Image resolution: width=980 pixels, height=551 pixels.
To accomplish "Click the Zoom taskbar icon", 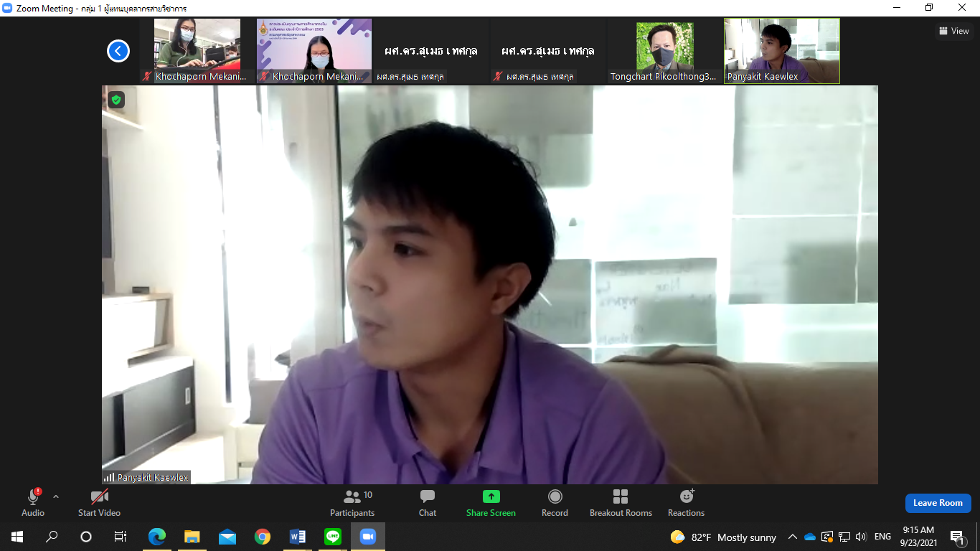I will coord(367,537).
